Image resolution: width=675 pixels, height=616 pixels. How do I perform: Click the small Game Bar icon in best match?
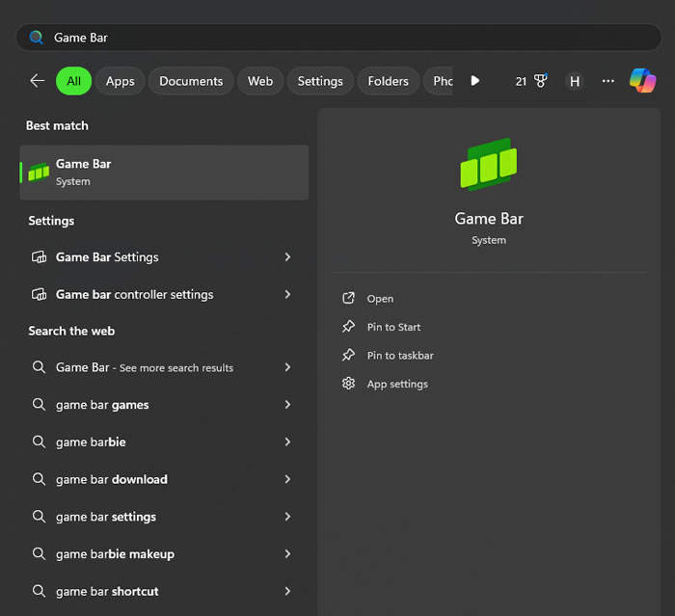tap(39, 173)
